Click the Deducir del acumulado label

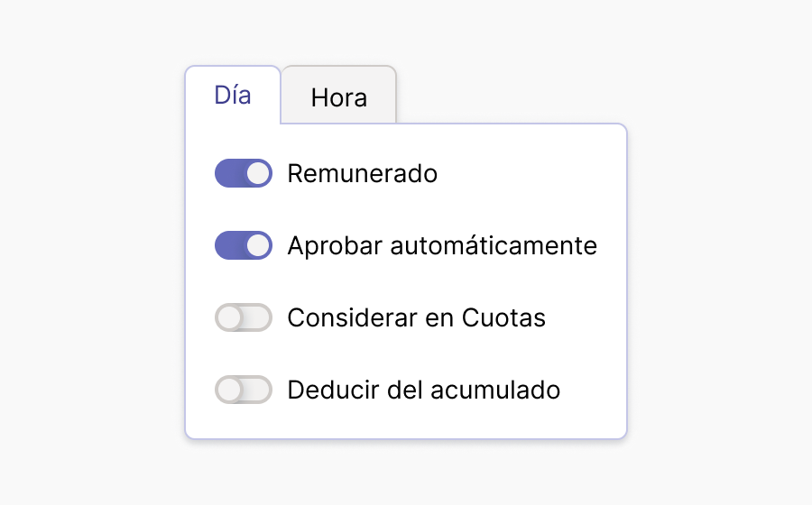pyautogui.click(x=423, y=390)
